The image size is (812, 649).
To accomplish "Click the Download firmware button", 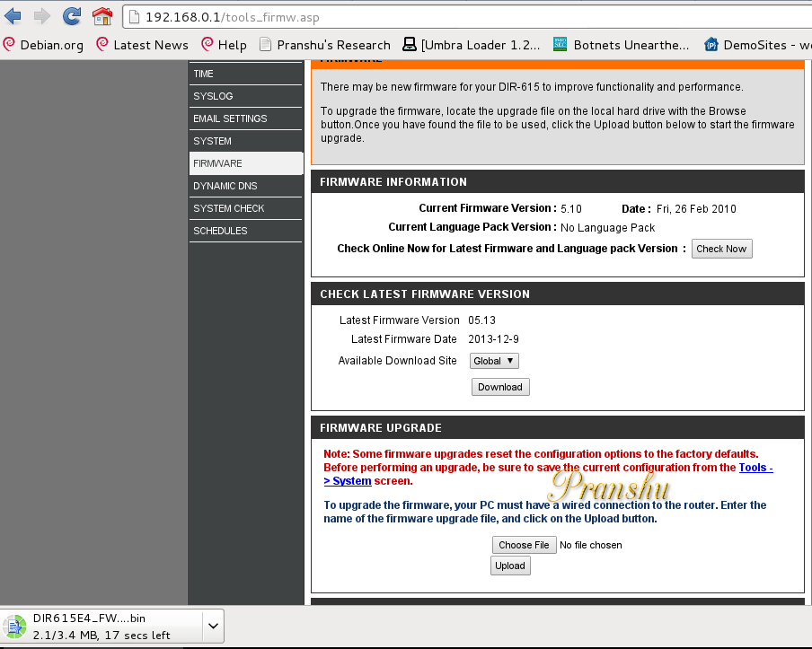I will click(500, 387).
